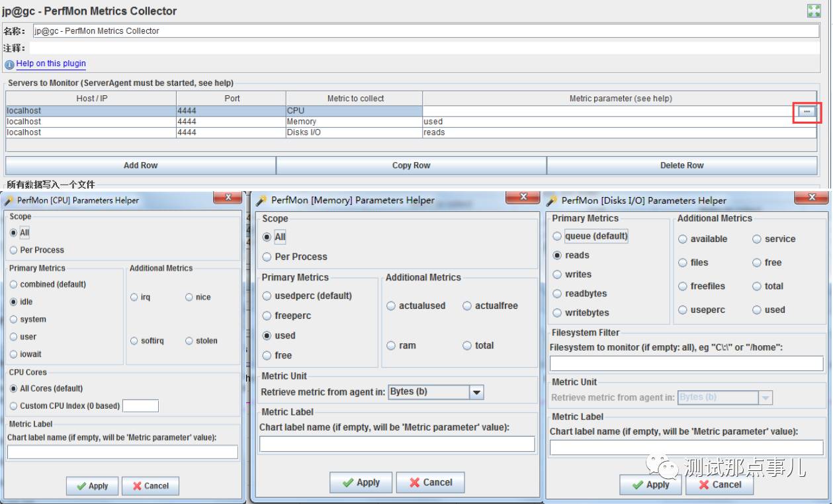833x504 pixels.
Task: Click the Port column header
Action: pyautogui.click(x=232, y=99)
